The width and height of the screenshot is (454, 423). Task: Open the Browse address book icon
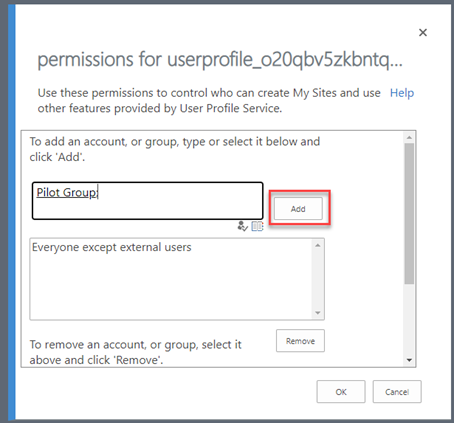point(257,226)
